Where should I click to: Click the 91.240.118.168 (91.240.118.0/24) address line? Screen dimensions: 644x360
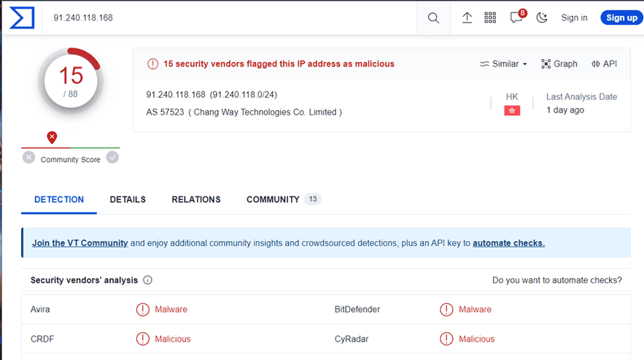[x=212, y=95]
